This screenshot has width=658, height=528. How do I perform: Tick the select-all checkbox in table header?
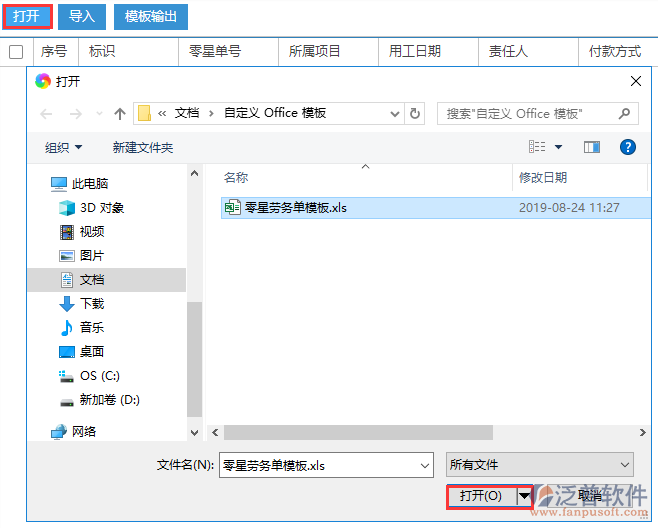pos(16,52)
